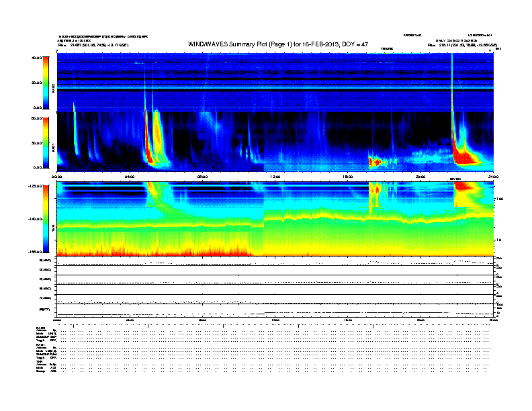Screen dimensions: 532x411
Task: Click 04:00 tick label below RAD1 panel
Action: pos(130,177)
